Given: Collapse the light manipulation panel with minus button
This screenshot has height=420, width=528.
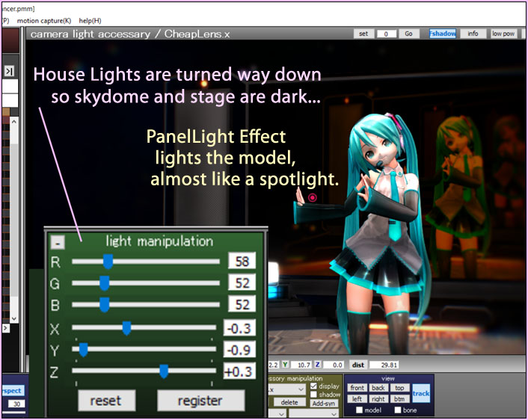Looking at the screenshot, I should (58, 242).
